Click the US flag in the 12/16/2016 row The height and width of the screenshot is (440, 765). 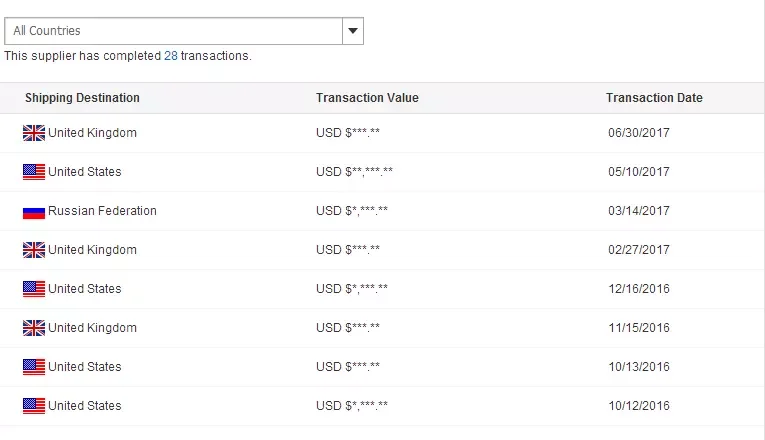pos(34,289)
